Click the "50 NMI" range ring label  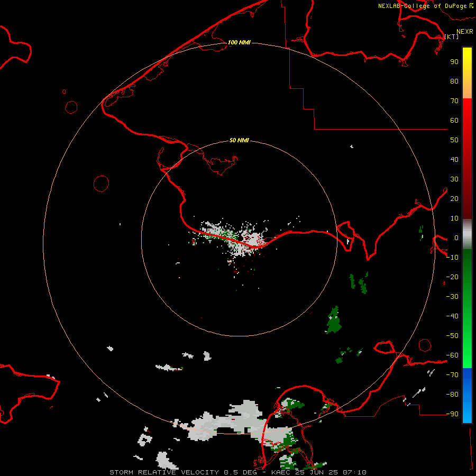tap(239, 140)
